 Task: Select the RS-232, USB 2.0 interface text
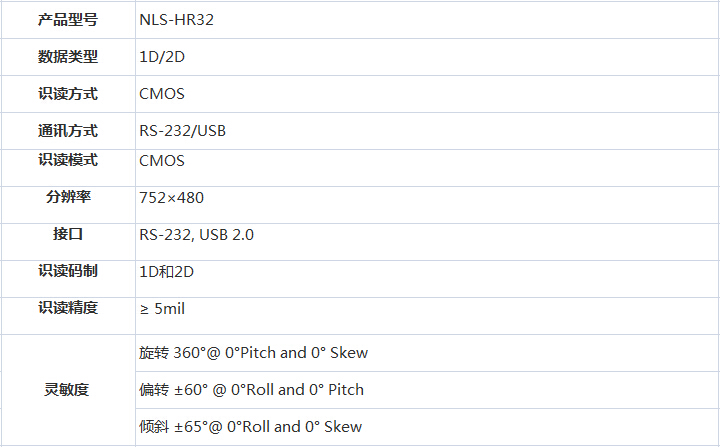(197, 235)
